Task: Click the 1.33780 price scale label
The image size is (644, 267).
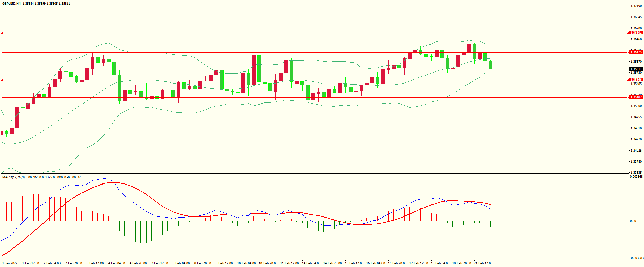Action: pos(636,162)
